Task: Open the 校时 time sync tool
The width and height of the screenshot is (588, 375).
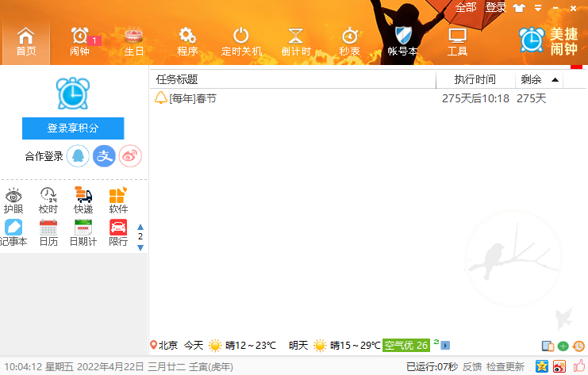Action: click(x=48, y=201)
